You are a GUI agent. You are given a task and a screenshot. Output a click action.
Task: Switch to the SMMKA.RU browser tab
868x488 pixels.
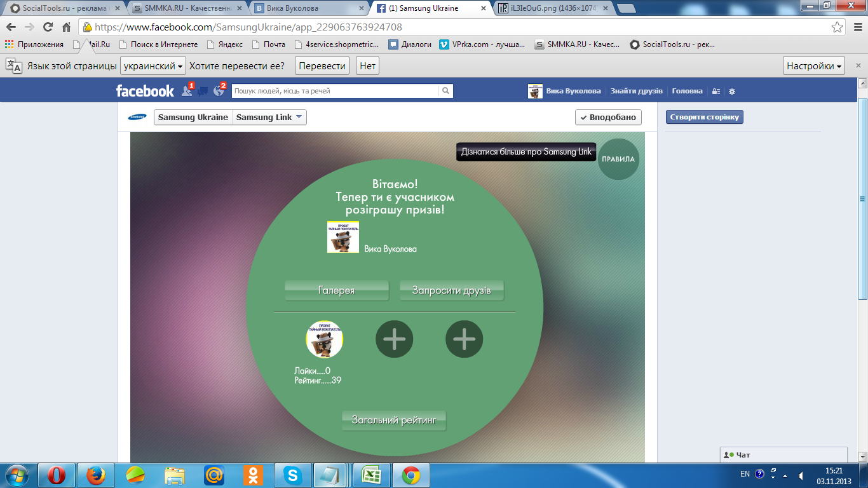click(186, 8)
